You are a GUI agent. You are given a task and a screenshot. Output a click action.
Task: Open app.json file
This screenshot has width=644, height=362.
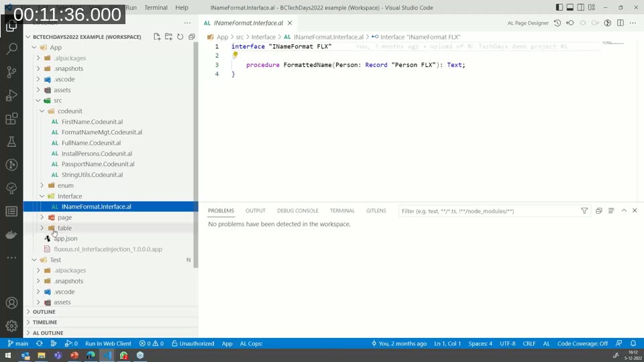[x=66, y=239]
